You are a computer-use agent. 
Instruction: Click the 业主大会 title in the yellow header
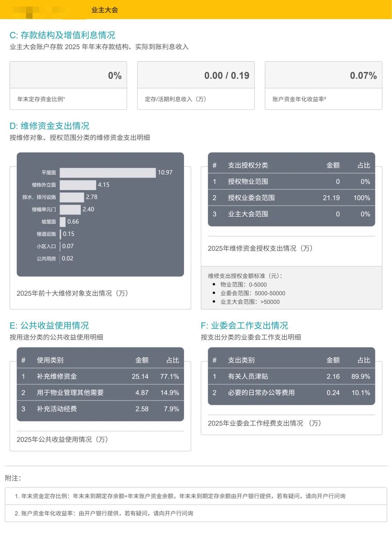pyautogui.click(x=105, y=10)
